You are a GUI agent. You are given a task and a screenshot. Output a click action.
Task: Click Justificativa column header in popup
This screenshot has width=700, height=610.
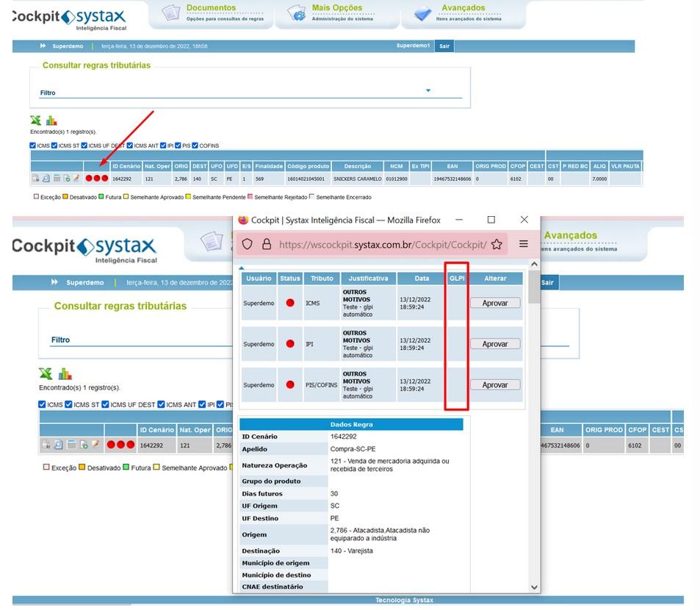(x=368, y=279)
